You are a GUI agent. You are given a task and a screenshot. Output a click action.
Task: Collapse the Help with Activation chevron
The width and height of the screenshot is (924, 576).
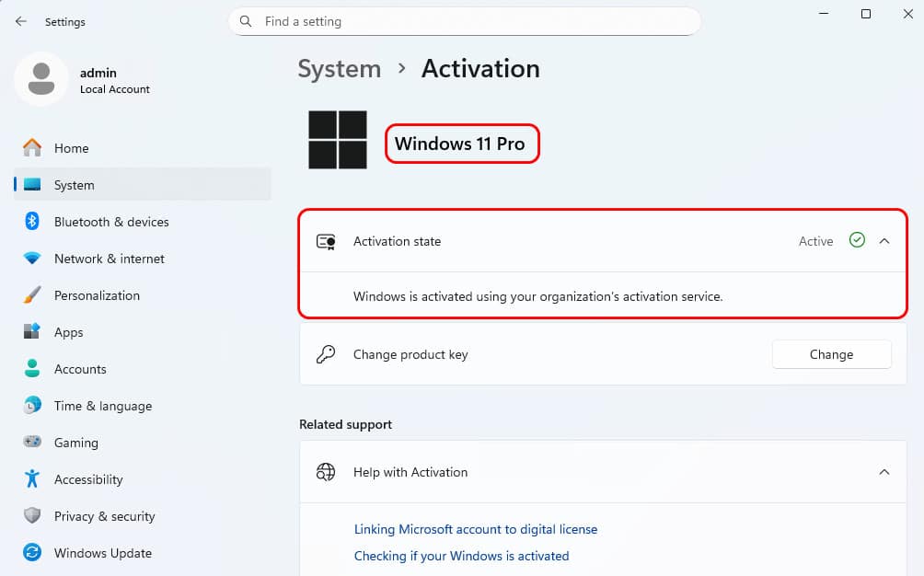tap(884, 472)
